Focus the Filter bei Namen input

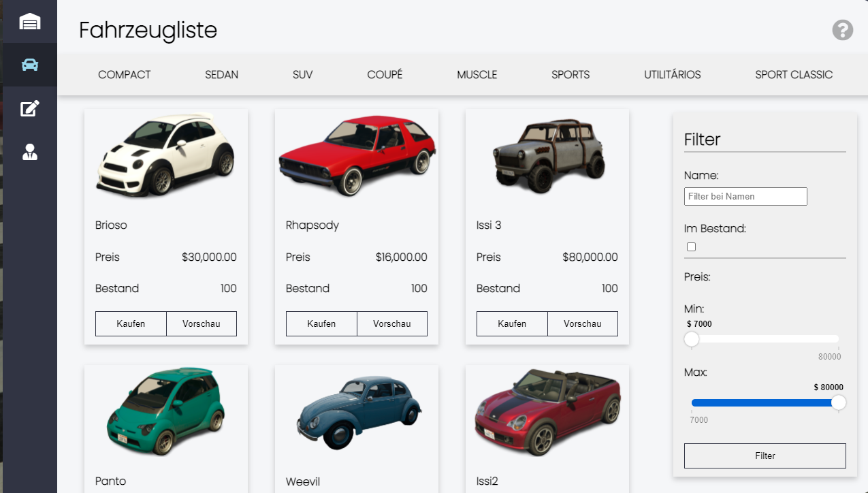[x=745, y=197]
